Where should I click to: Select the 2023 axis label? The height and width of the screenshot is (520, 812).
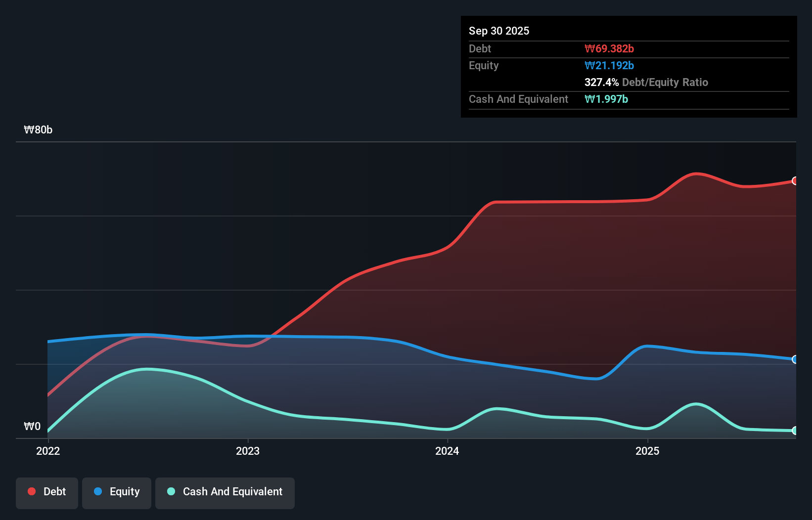(x=248, y=451)
